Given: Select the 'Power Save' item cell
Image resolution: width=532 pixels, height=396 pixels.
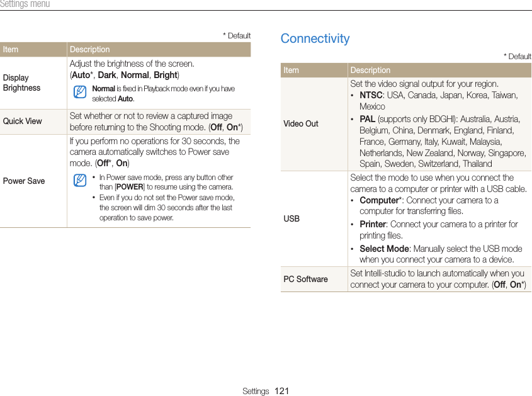Looking at the screenshot, I should [x=33, y=181].
